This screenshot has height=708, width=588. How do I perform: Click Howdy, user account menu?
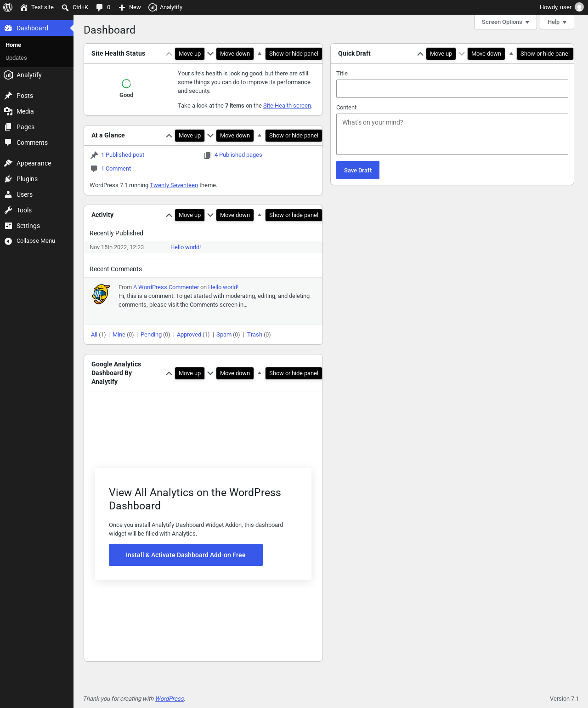tap(561, 7)
